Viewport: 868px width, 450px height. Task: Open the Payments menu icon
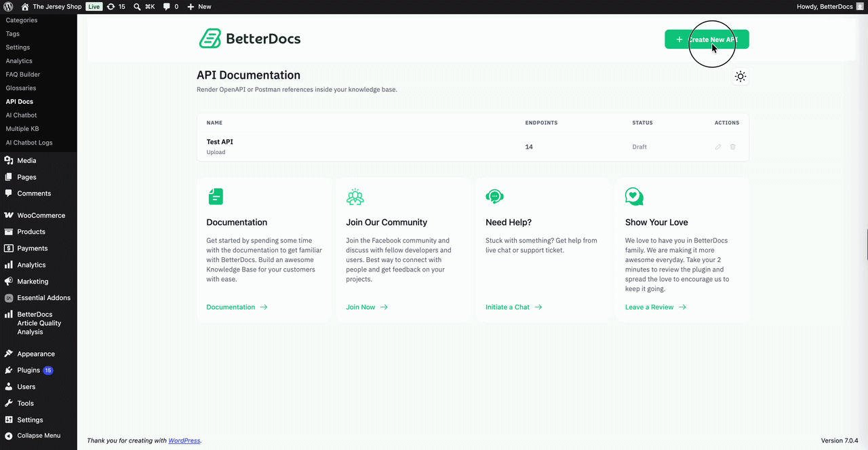9,248
